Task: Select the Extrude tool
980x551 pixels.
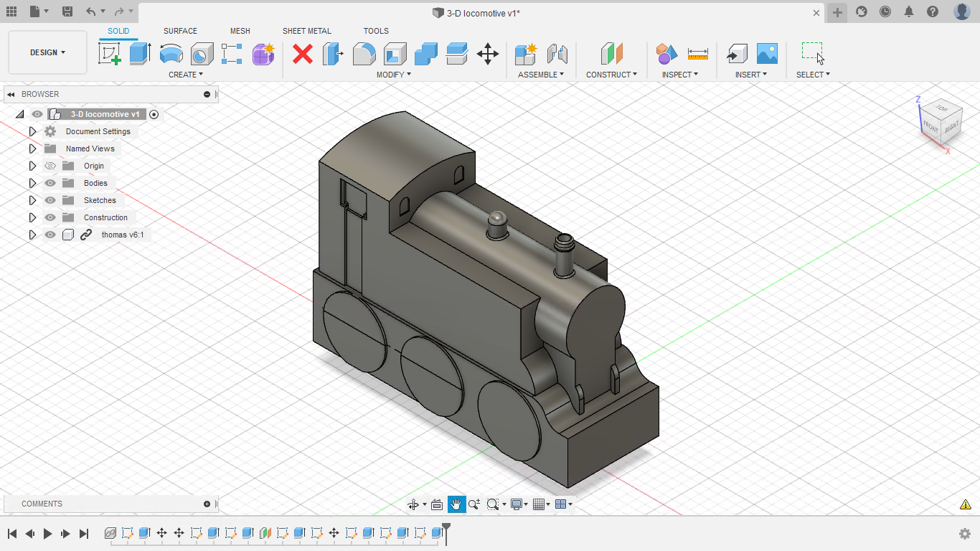Action: point(140,54)
